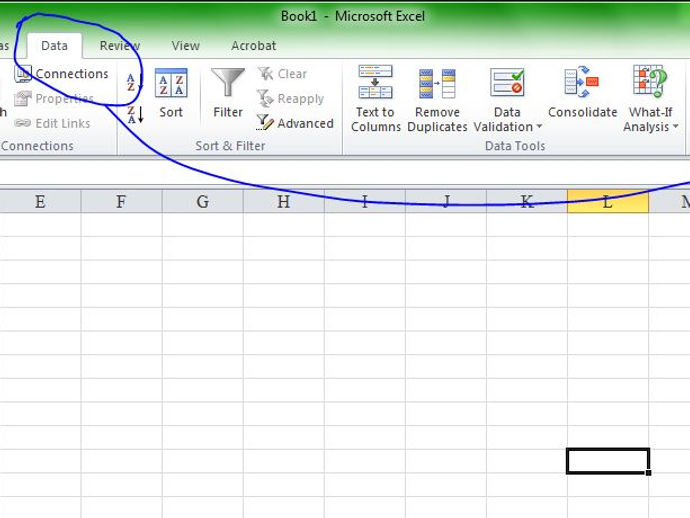This screenshot has width=690, height=518.
Task: Click Text to Columns
Action: (375, 99)
